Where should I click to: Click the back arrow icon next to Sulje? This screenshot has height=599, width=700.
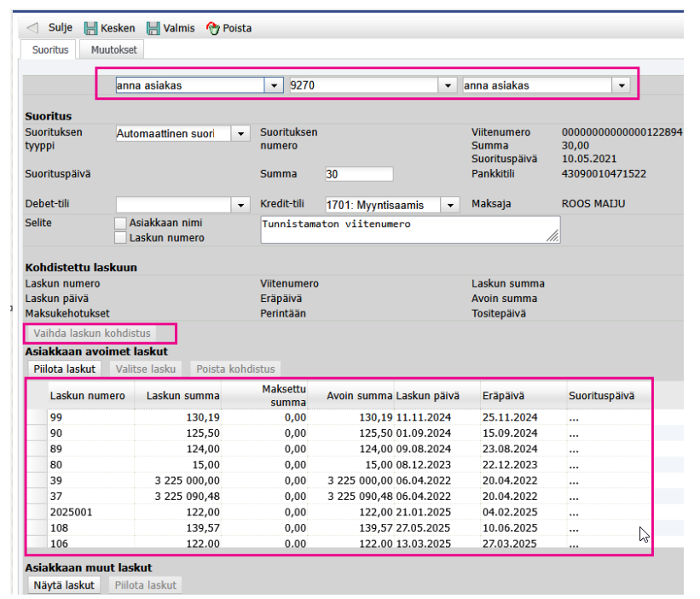point(32,27)
